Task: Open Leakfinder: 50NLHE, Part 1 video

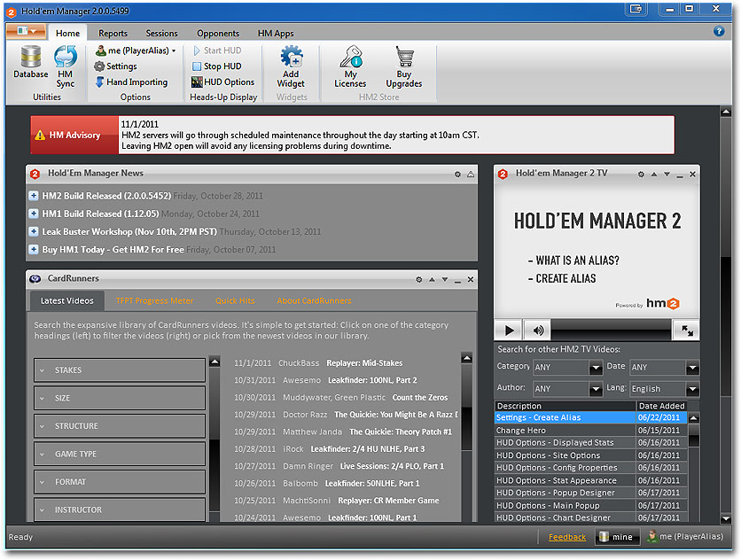Action: coord(372,484)
